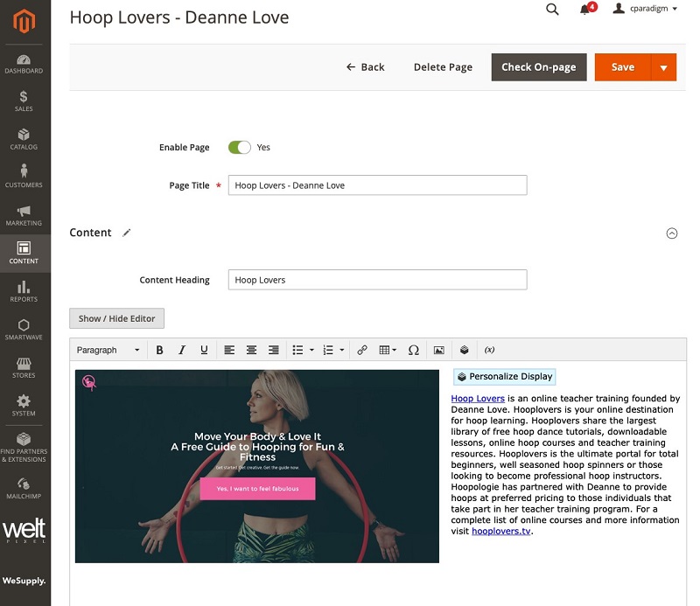Insert a bullet list
700x606 pixels.
pyautogui.click(x=297, y=350)
